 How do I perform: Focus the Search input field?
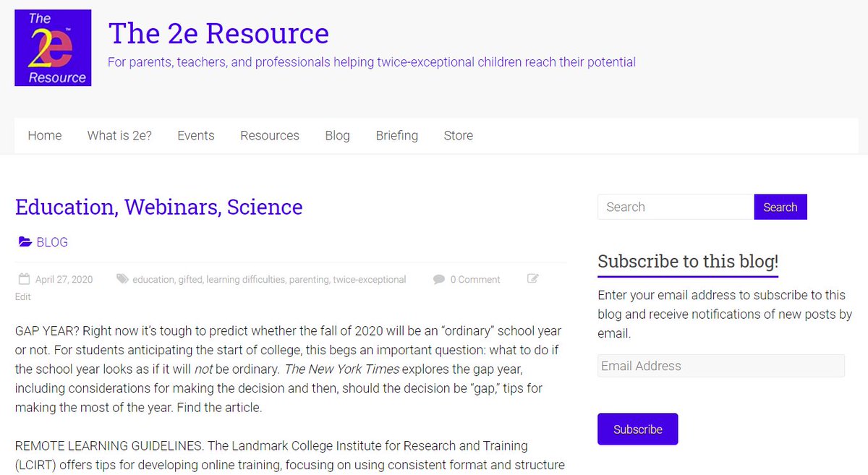pyautogui.click(x=676, y=207)
